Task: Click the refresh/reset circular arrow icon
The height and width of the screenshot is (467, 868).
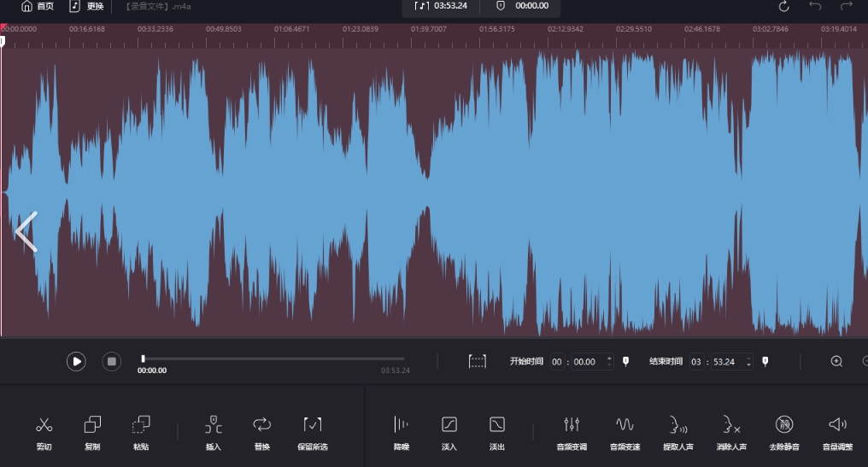Action: pos(783,7)
